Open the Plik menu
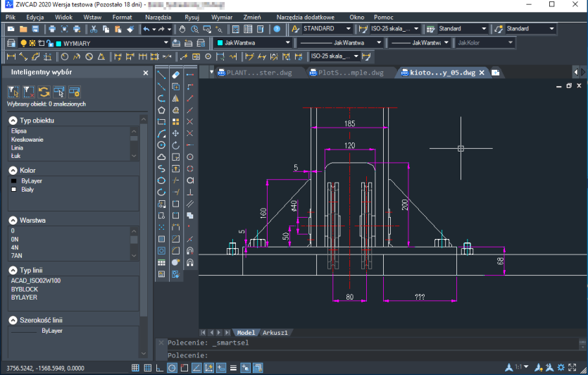 (x=11, y=17)
